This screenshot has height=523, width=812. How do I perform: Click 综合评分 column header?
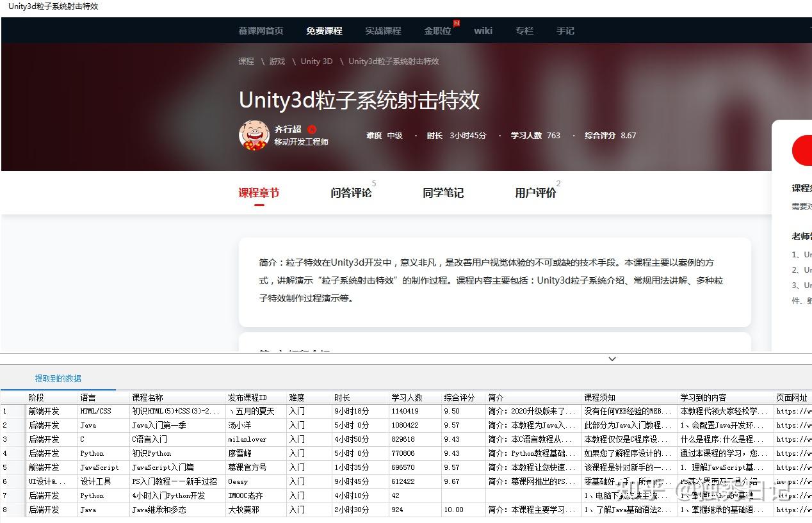464,398
